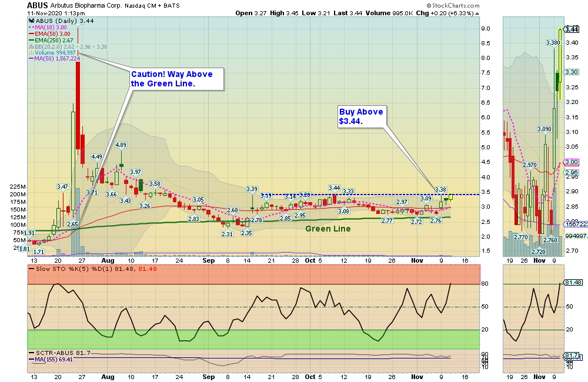Click the 4.49 price label
Viewport: 588px width, 382px height.
coord(97,157)
